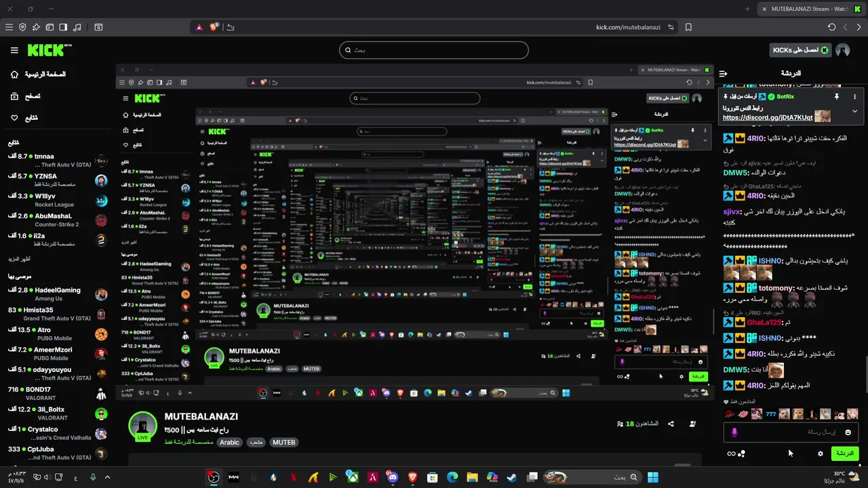Unpin the BotRix pinned chat message

click(837, 97)
